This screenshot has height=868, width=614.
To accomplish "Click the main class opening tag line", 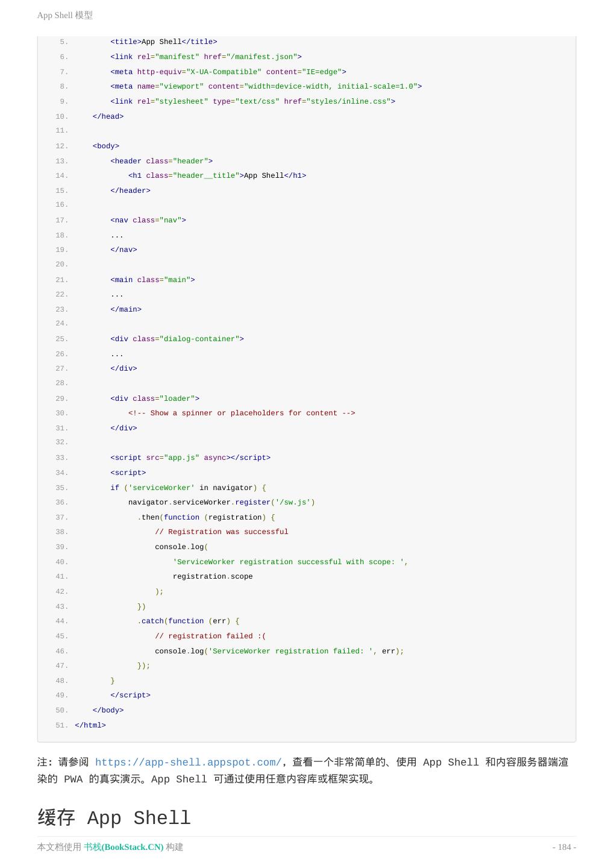I will pyautogui.click(x=152, y=280).
